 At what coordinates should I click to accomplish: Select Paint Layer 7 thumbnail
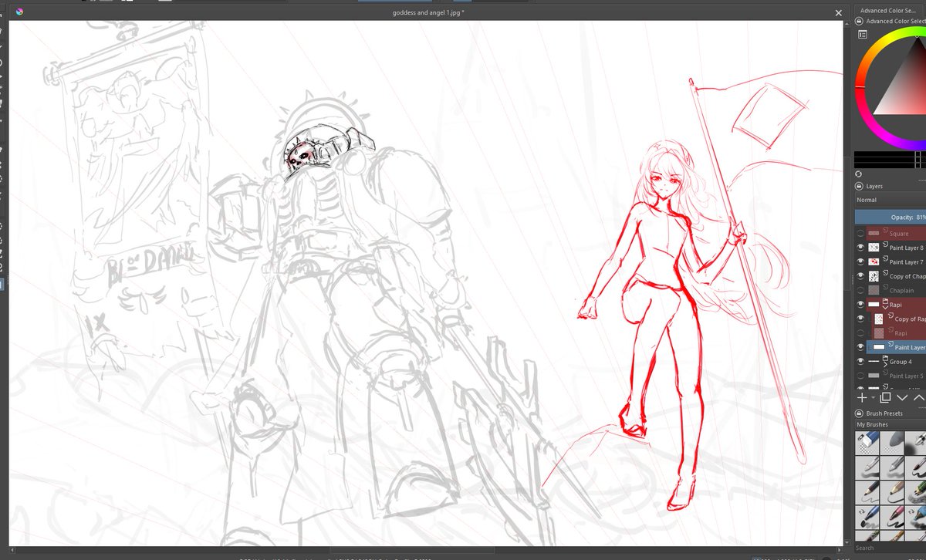tap(874, 261)
